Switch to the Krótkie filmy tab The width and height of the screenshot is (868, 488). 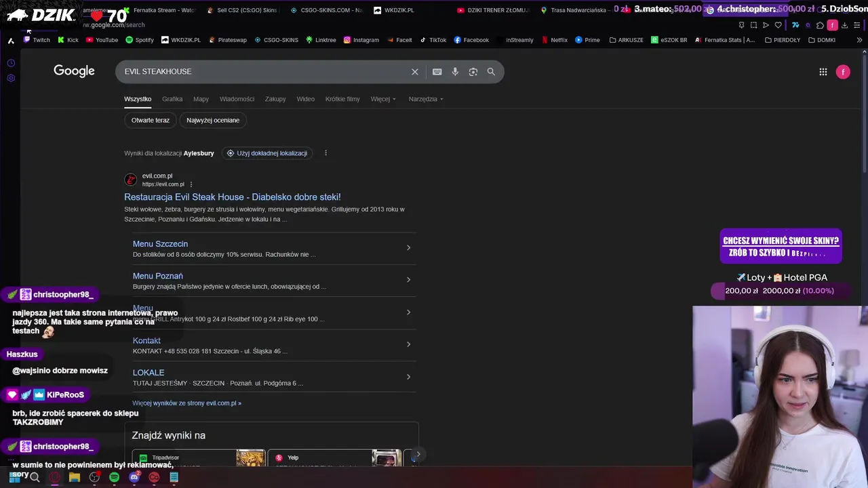tap(342, 99)
